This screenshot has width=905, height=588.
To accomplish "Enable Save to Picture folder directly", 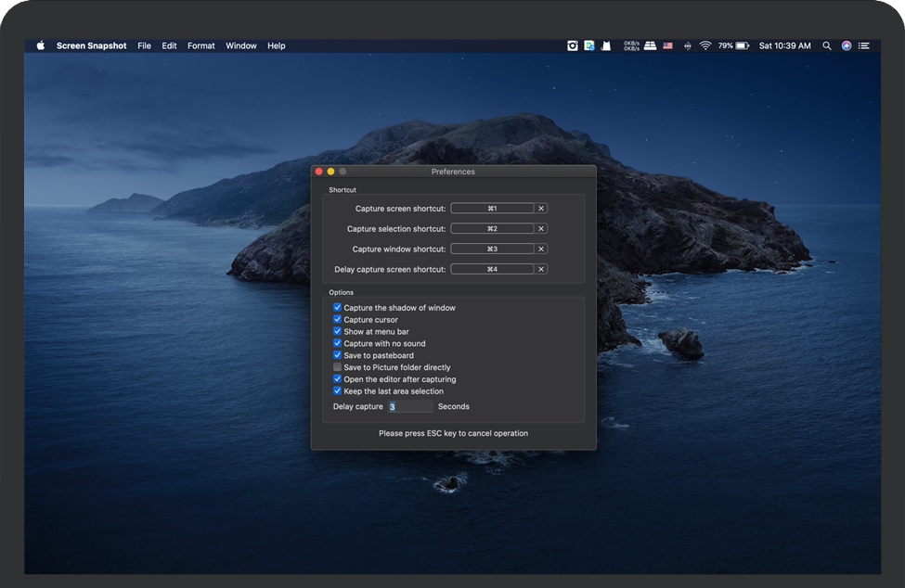I will pyautogui.click(x=337, y=366).
